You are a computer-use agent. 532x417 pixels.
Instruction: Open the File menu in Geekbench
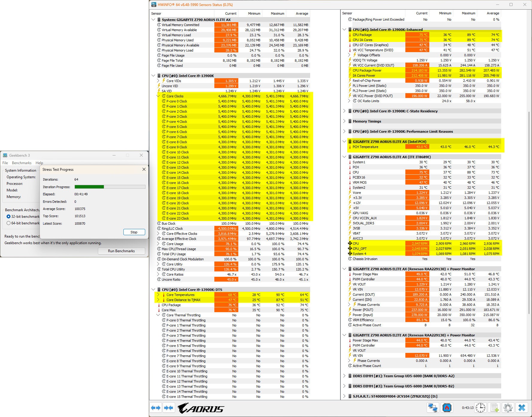[x=5, y=163]
